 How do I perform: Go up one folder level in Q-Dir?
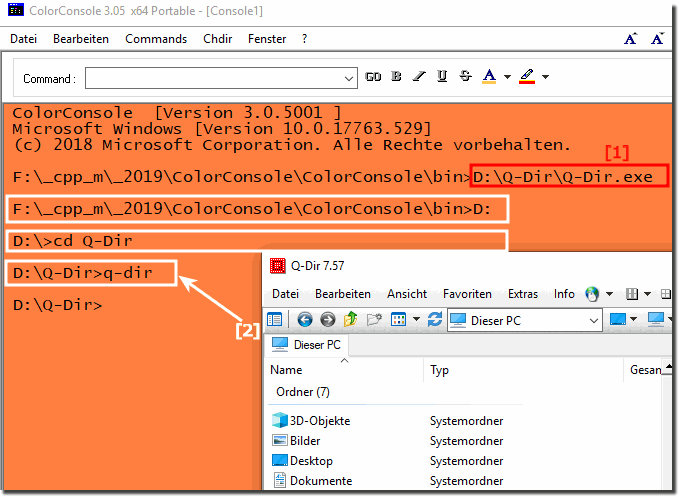click(x=350, y=320)
